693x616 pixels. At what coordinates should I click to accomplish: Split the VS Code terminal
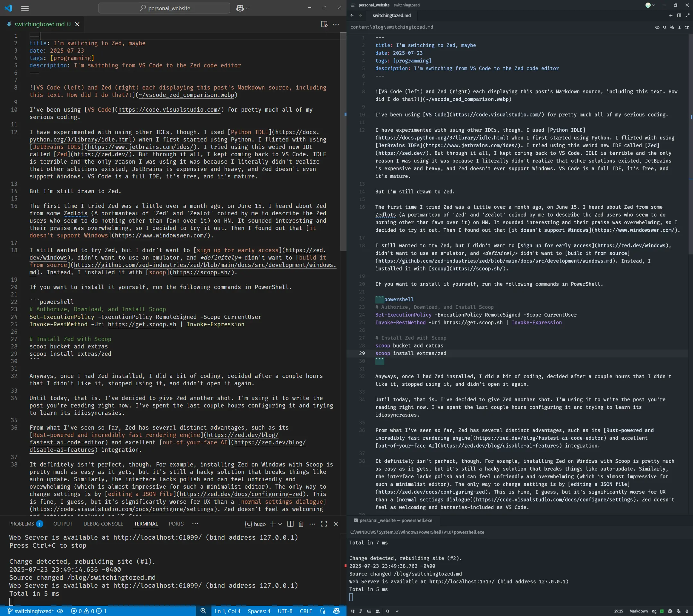[x=290, y=524]
